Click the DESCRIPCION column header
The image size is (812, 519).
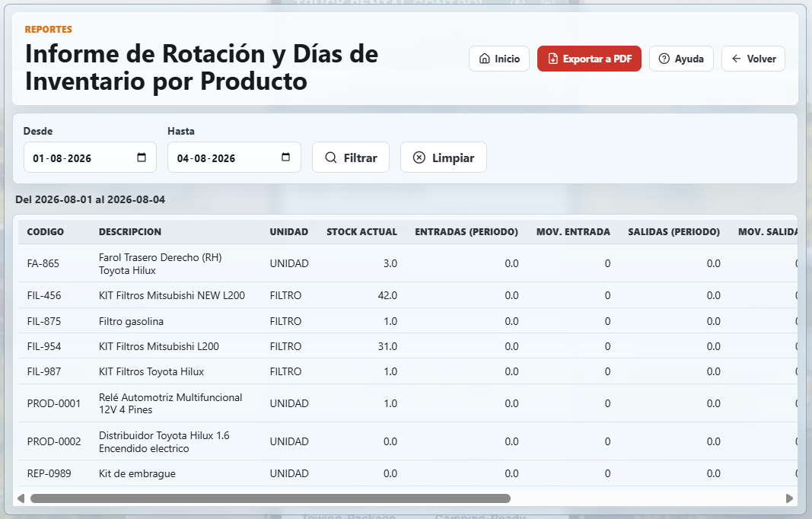pos(130,231)
